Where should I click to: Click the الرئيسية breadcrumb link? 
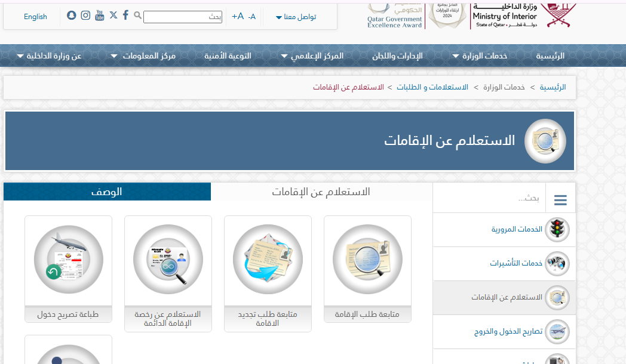coord(553,87)
